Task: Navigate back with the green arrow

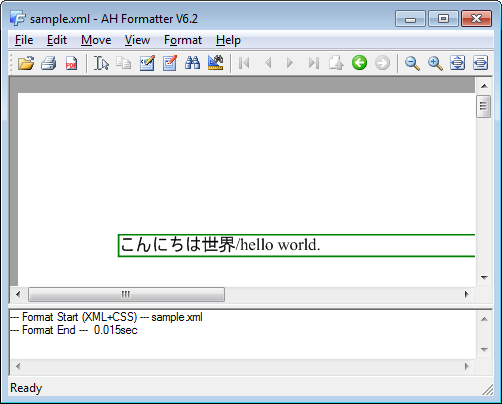Action: click(359, 63)
